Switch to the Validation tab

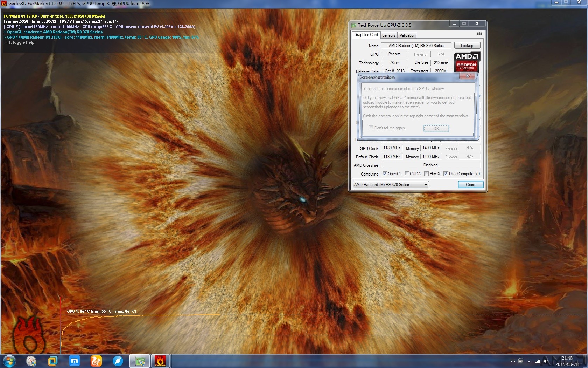(407, 35)
